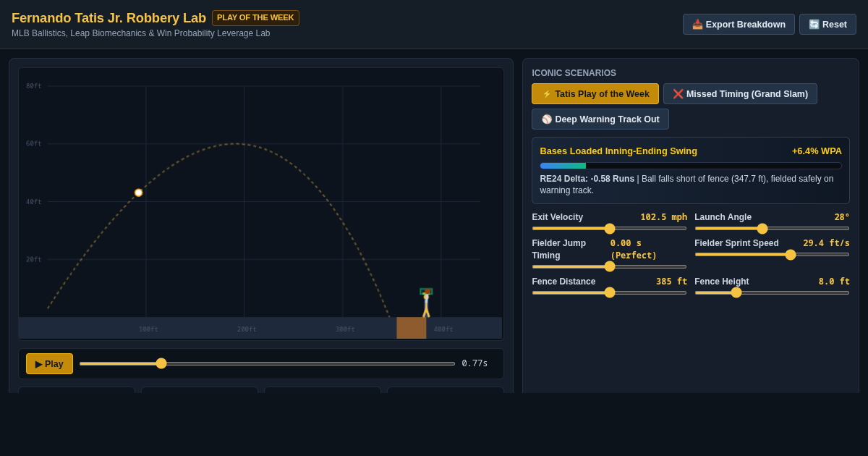Screen dimensions: 868x456
Task: Adjust the Fielder Sprint Speed slider
Action: (772, 255)
